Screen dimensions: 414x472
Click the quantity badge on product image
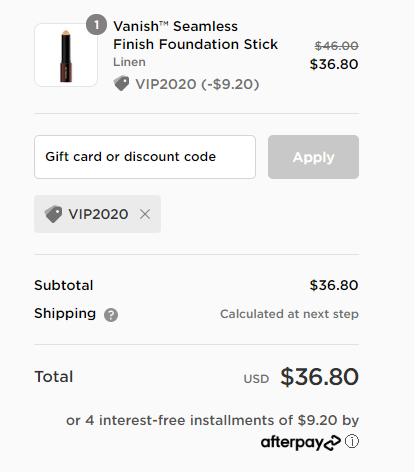pos(96,25)
